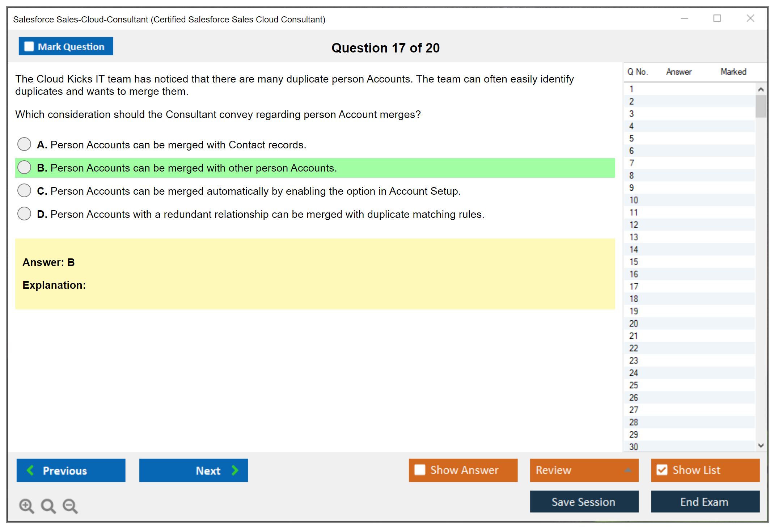Image resolution: width=778 pixels, height=532 pixels.
Task: Maximize the exam window
Action: tap(717, 18)
